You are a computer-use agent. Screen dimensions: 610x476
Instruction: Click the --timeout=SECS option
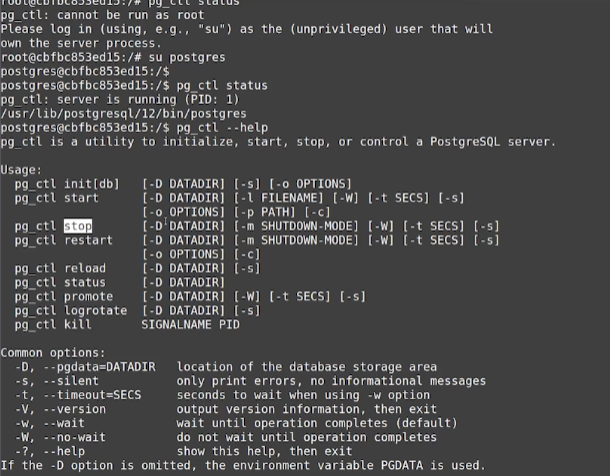pos(92,395)
